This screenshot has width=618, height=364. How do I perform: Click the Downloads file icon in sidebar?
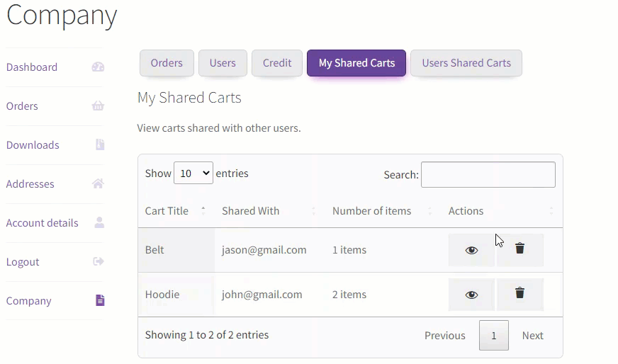pyautogui.click(x=100, y=144)
